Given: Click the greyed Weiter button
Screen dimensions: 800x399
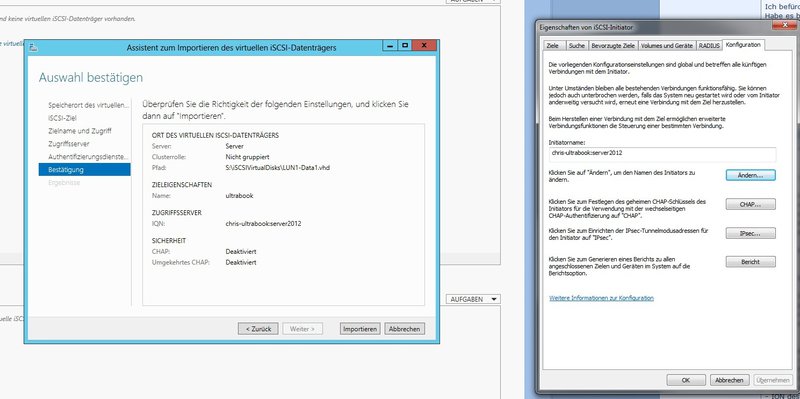Looking at the screenshot, I should (303, 329).
